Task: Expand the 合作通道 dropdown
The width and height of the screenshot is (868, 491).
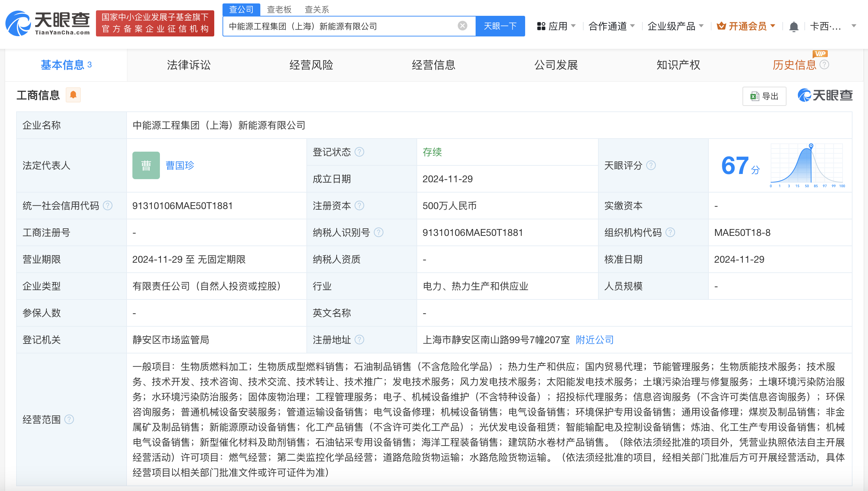Action: pyautogui.click(x=611, y=26)
